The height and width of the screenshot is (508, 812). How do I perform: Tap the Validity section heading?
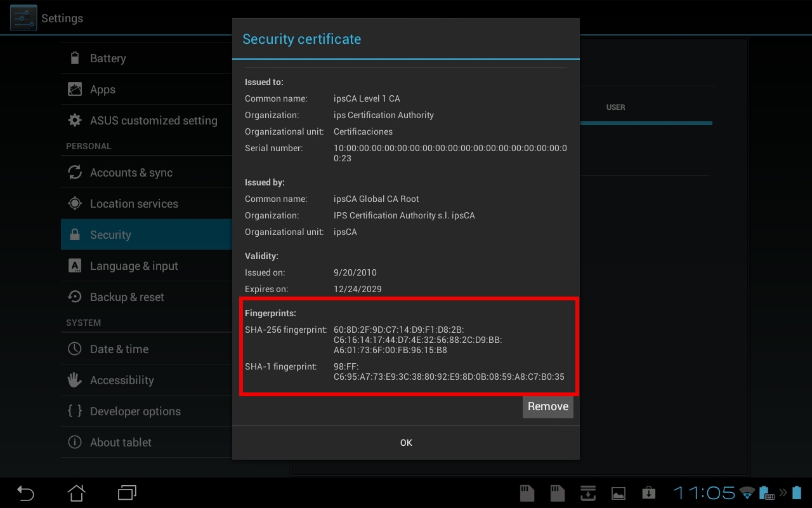tap(261, 256)
